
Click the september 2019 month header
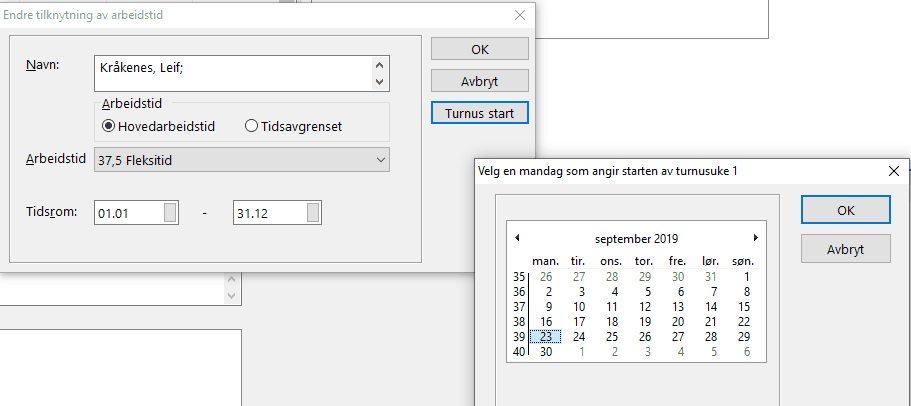(x=636, y=239)
